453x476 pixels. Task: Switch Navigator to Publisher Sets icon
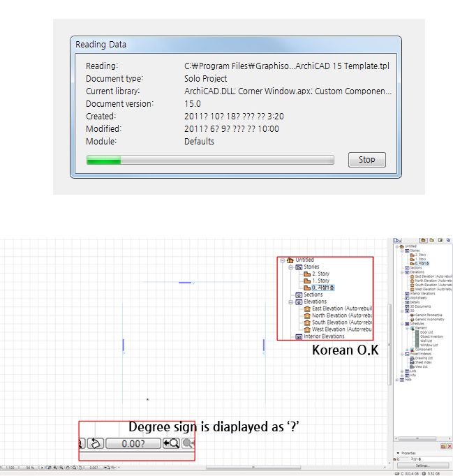tap(448, 240)
